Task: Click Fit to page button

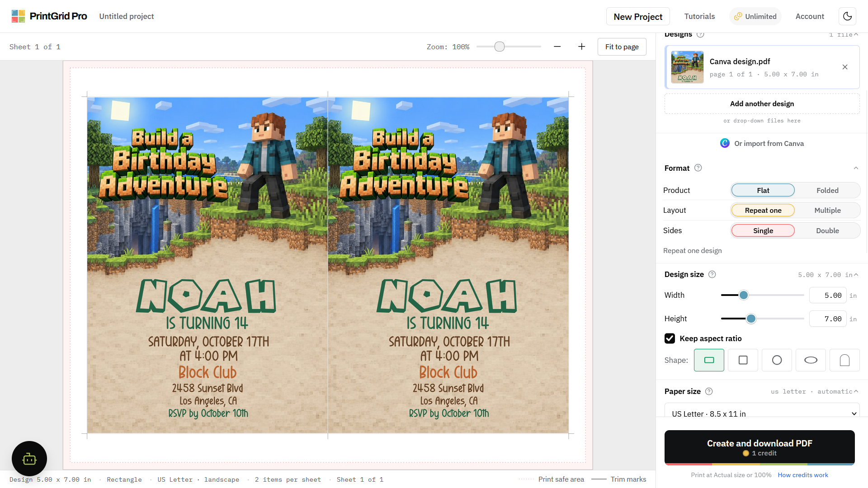Action: click(x=622, y=47)
